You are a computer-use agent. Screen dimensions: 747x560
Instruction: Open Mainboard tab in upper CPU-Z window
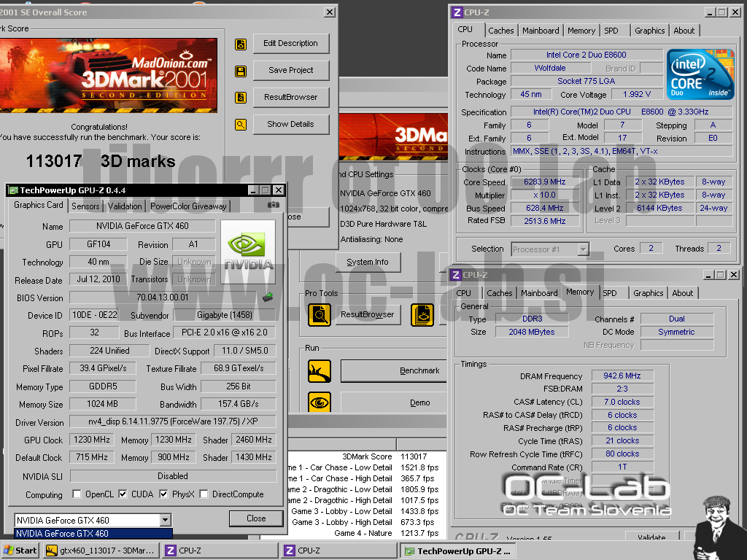click(541, 31)
